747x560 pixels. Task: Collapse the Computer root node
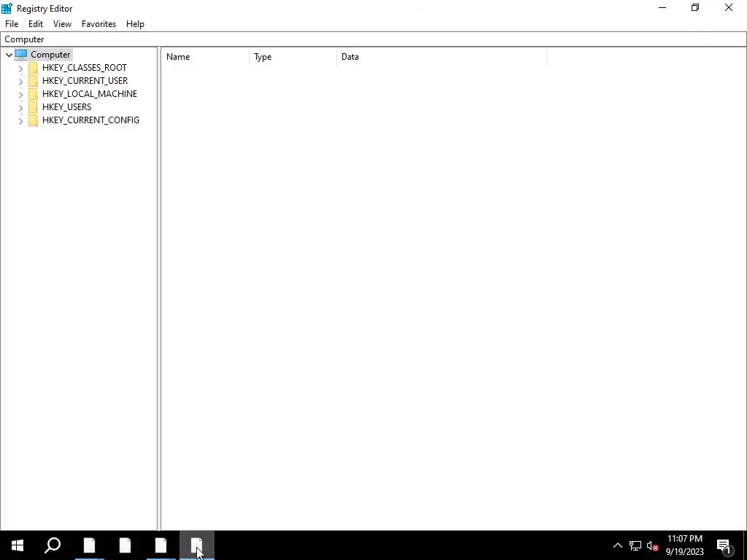point(9,55)
